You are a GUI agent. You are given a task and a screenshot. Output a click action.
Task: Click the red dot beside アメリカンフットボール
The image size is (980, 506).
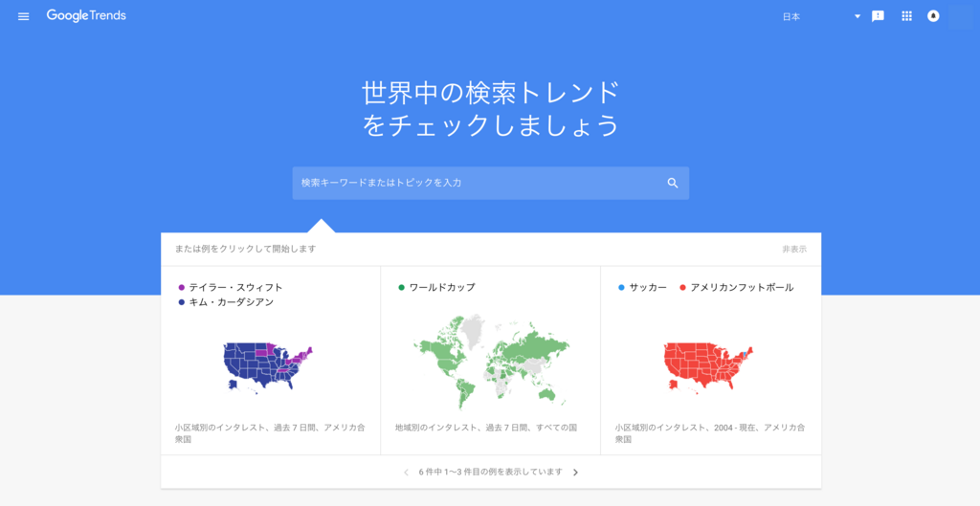682,288
